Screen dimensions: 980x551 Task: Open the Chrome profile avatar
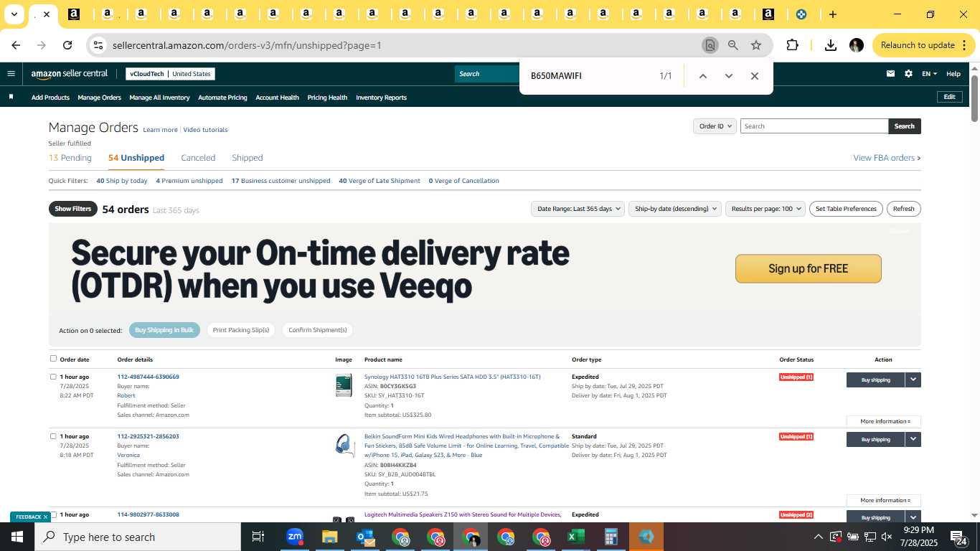856,45
